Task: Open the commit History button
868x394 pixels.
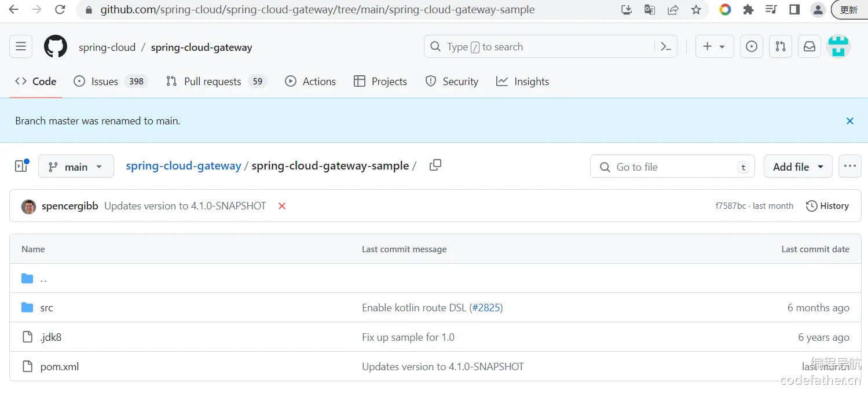Action: 827,206
